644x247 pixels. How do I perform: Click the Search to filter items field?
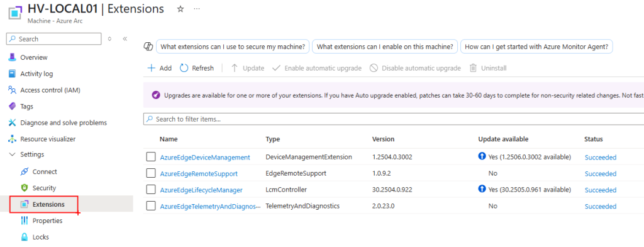point(394,119)
